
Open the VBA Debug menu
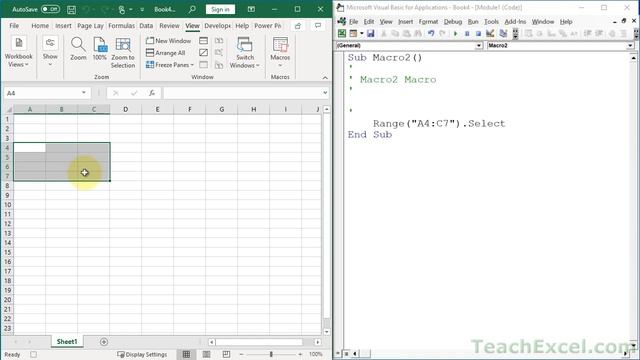coord(453,22)
